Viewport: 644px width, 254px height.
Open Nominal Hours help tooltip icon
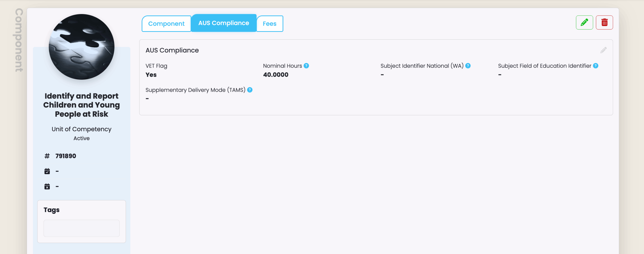(x=306, y=66)
